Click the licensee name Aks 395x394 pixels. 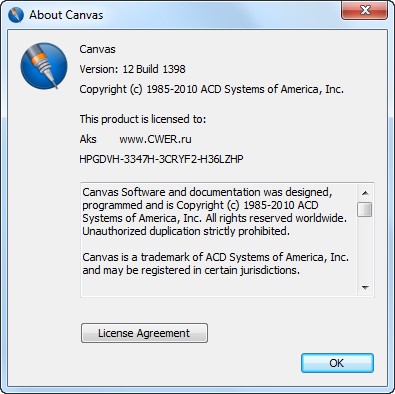pyautogui.click(x=88, y=139)
